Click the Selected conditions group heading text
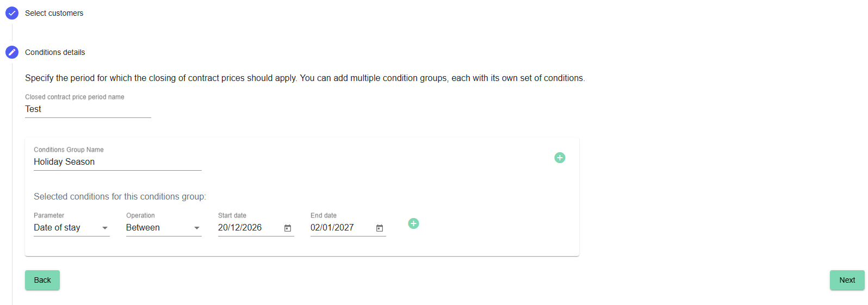 pyautogui.click(x=120, y=196)
